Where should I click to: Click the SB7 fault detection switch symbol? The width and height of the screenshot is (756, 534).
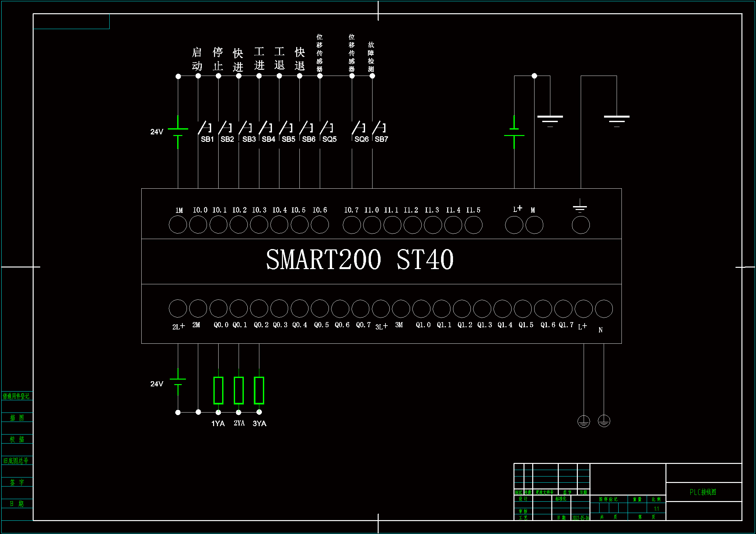tap(379, 128)
